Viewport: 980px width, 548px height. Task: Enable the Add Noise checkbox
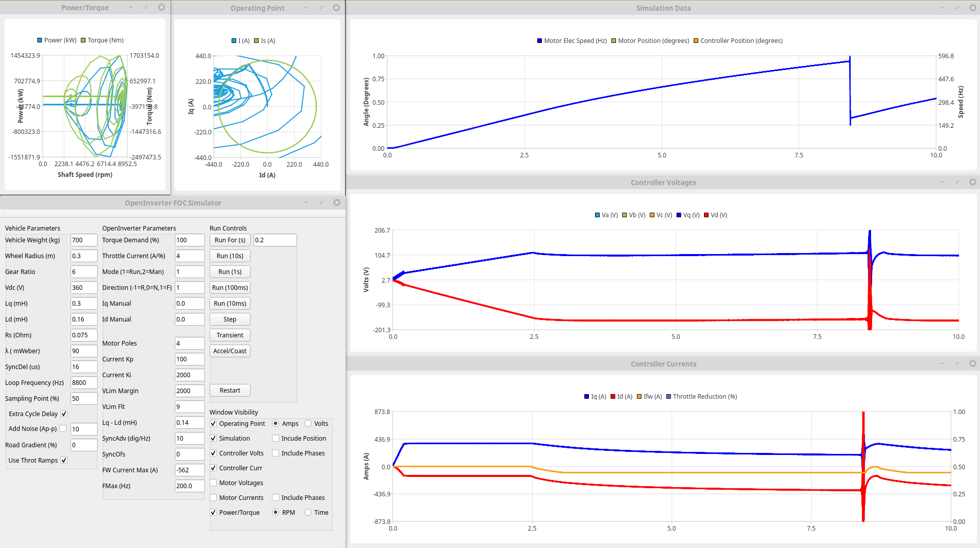[63, 428]
